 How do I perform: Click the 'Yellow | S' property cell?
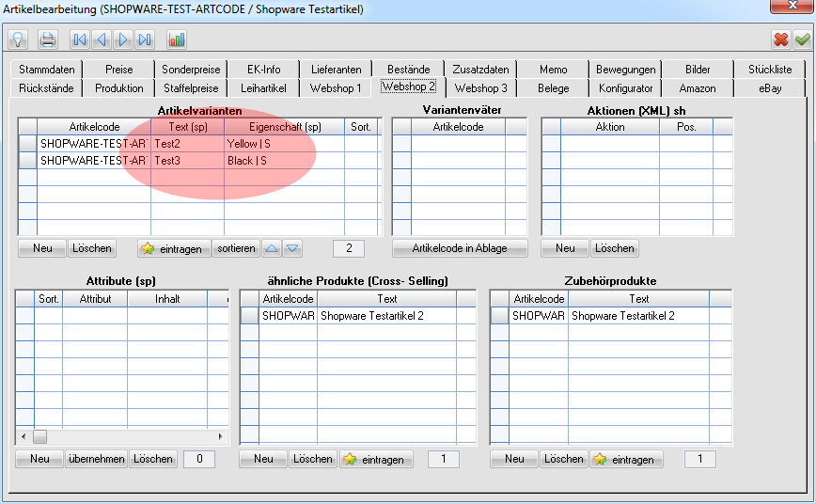pyautogui.click(x=284, y=144)
